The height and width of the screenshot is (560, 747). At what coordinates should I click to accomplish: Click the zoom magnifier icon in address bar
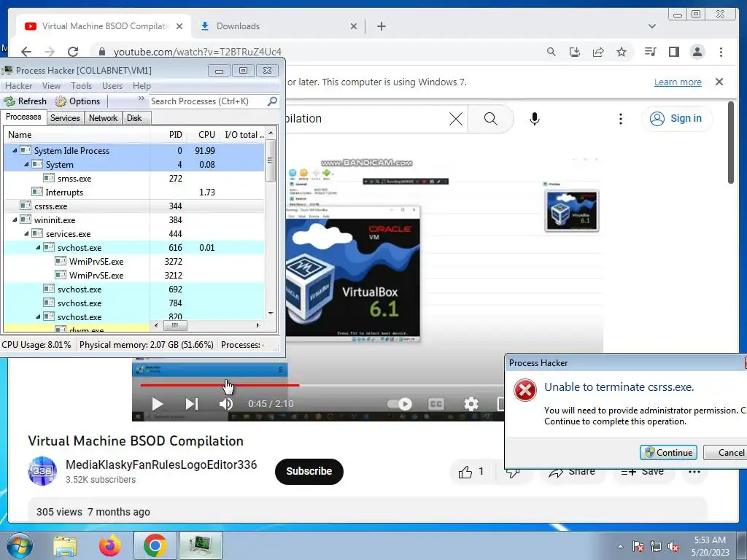point(551,52)
